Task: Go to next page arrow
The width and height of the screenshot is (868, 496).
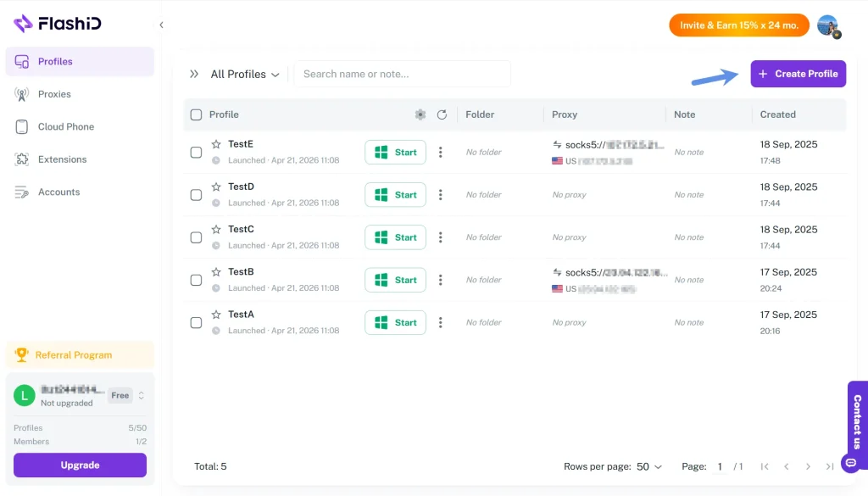Action: pos(808,466)
